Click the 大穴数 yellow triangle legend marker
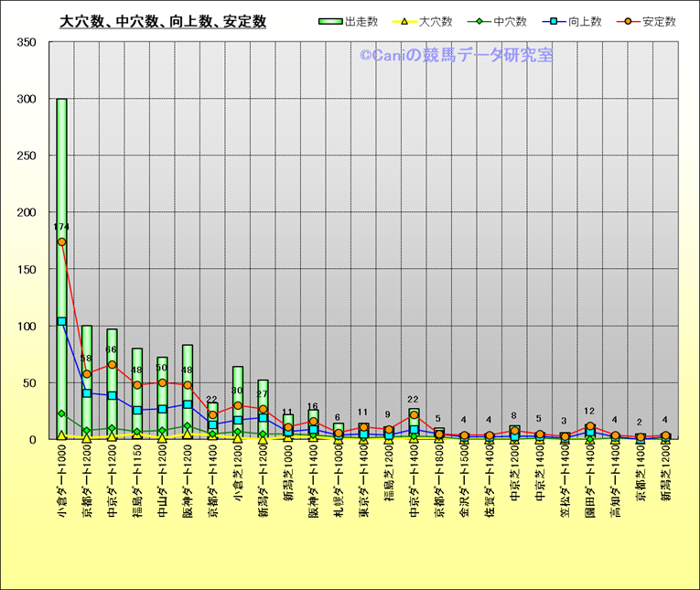The height and width of the screenshot is (590, 700). coord(405,22)
